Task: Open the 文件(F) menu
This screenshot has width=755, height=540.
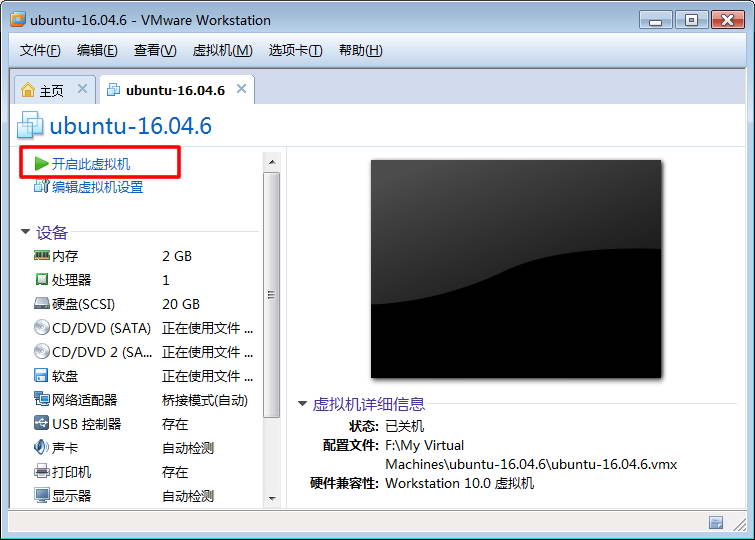Action: tap(40, 51)
